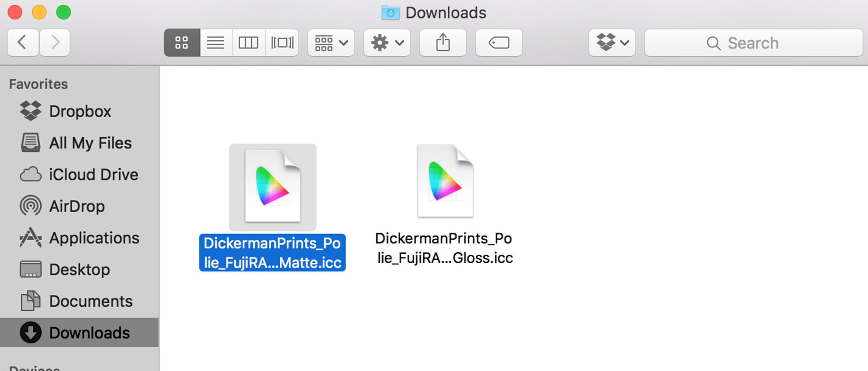Open iCloud Drive from sidebar
The width and height of the screenshot is (868, 371).
93,174
